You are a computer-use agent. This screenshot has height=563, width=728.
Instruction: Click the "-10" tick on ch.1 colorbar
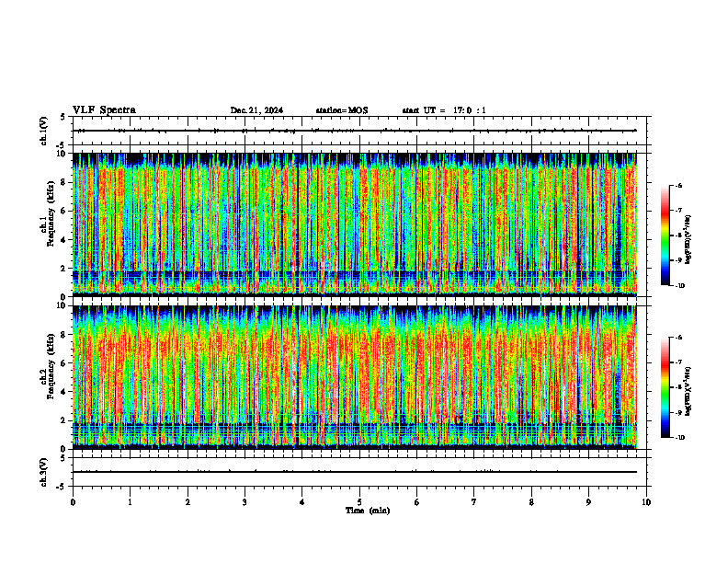click(x=679, y=286)
